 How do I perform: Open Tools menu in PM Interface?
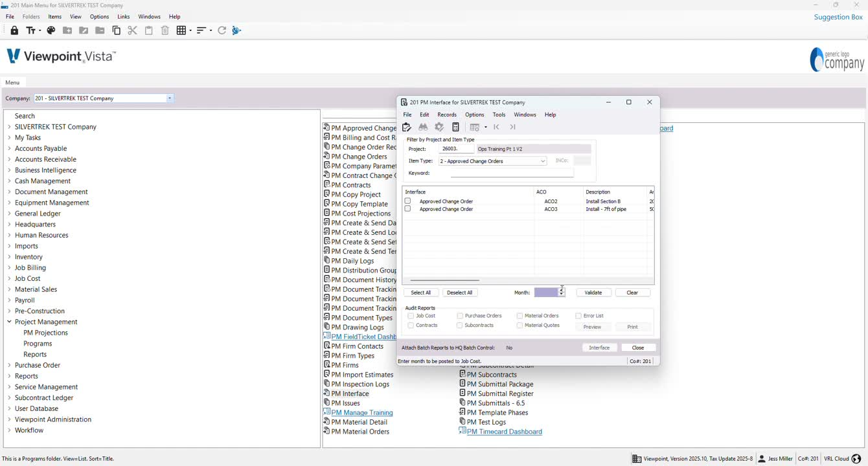click(x=499, y=115)
